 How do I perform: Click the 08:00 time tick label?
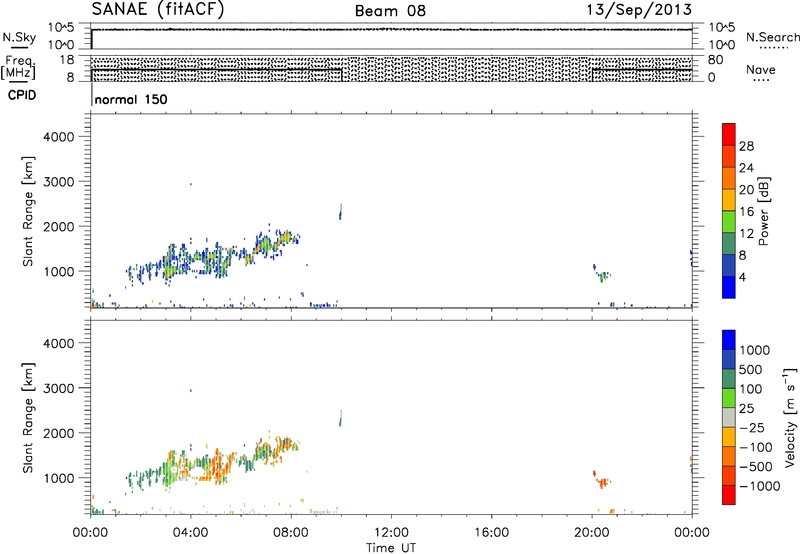pyautogui.click(x=291, y=533)
